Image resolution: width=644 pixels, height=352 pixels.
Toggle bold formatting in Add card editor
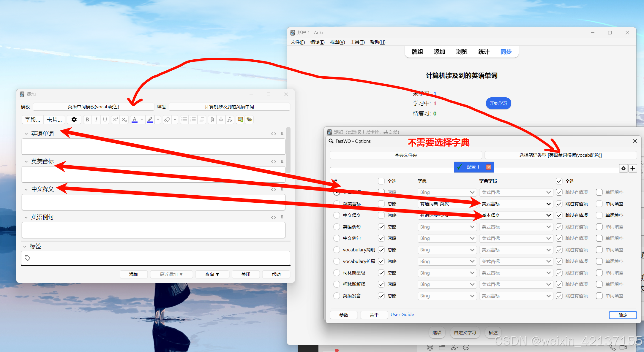pos(87,120)
